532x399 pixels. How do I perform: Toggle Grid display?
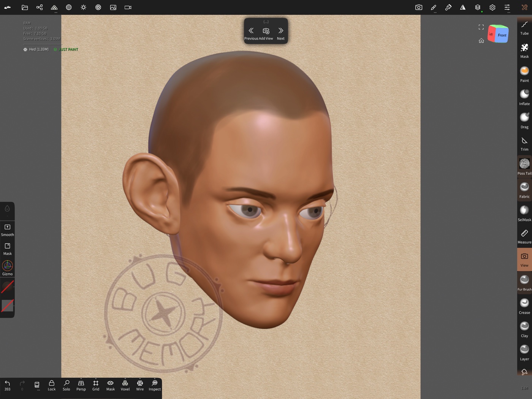pos(96,385)
